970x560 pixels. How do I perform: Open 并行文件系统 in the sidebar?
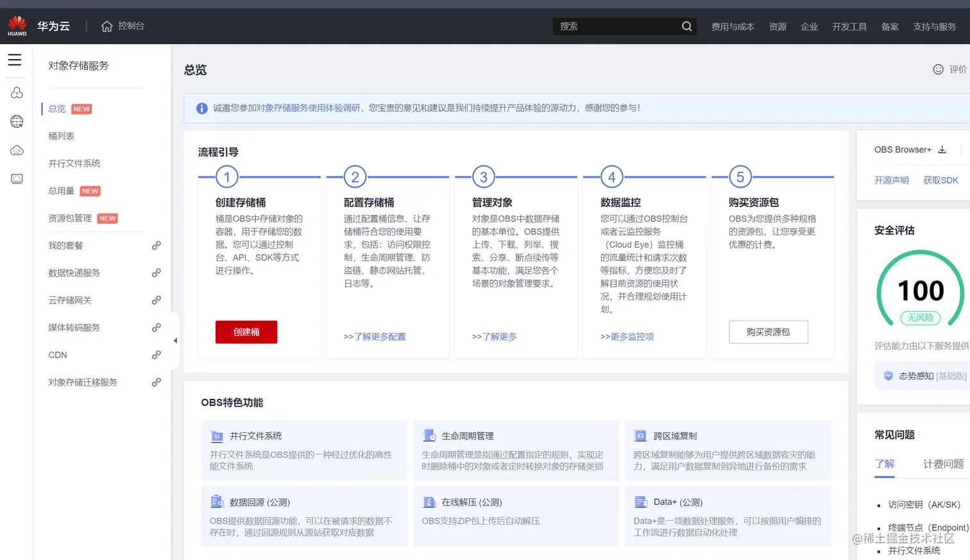[74, 164]
